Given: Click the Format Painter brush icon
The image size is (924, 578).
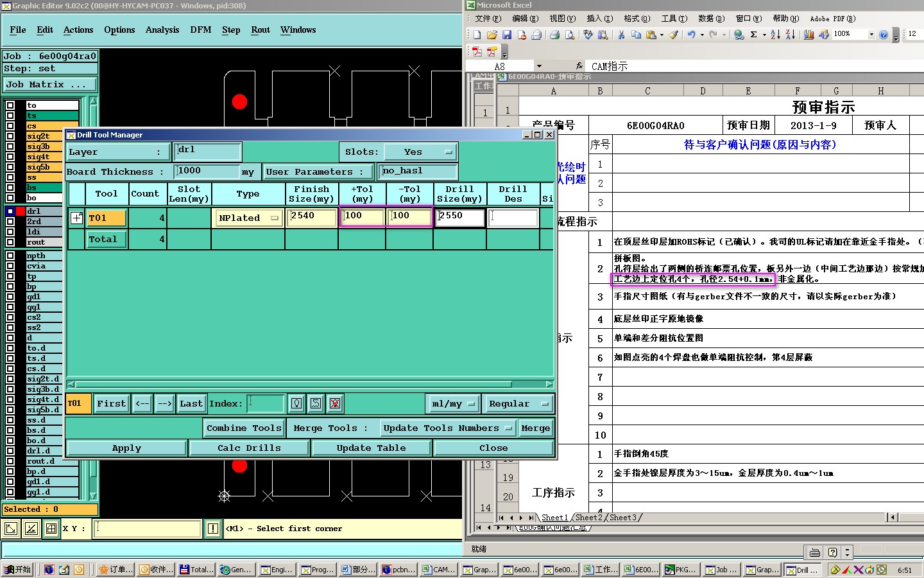Looking at the screenshot, I should [x=673, y=35].
